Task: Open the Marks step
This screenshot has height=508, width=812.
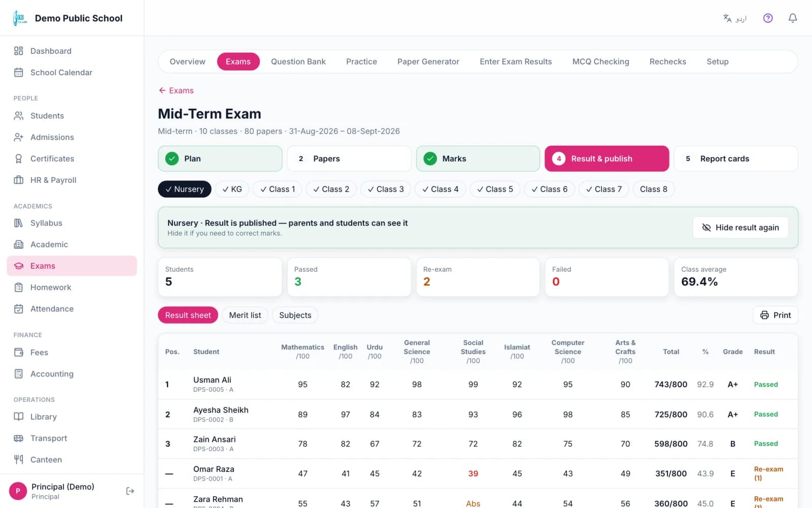Action: [x=478, y=158]
